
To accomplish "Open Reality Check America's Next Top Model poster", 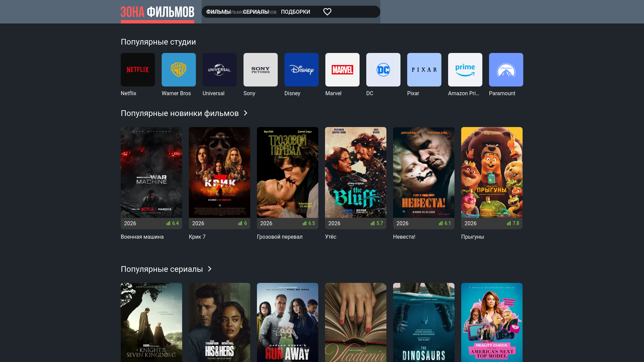I will pyautogui.click(x=492, y=322).
